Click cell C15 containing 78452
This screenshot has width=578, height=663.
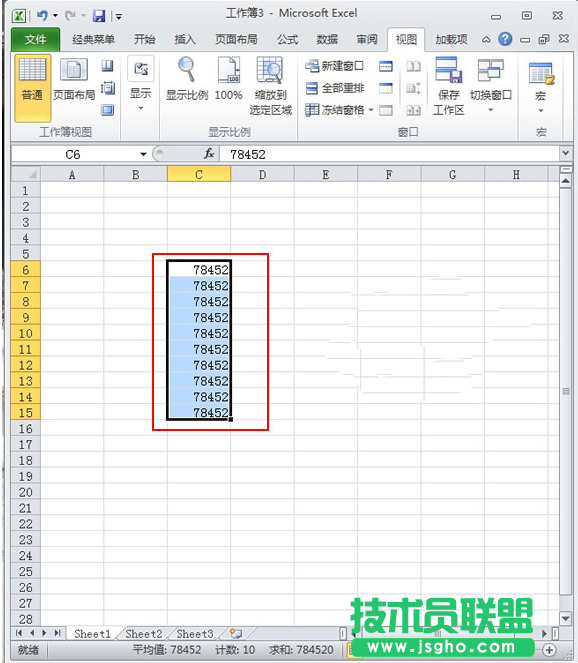(199, 412)
